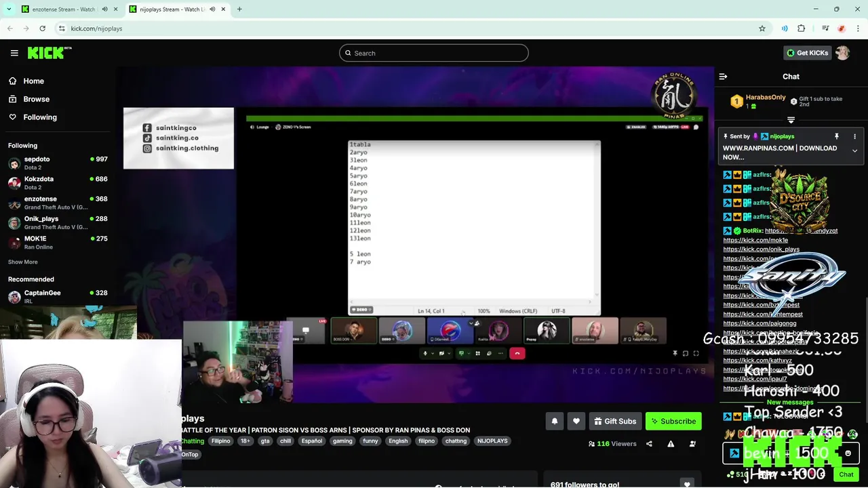Mute the enzotense tab audio icon
The height and width of the screenshot is (488, 868).
[x=105, y=9]
